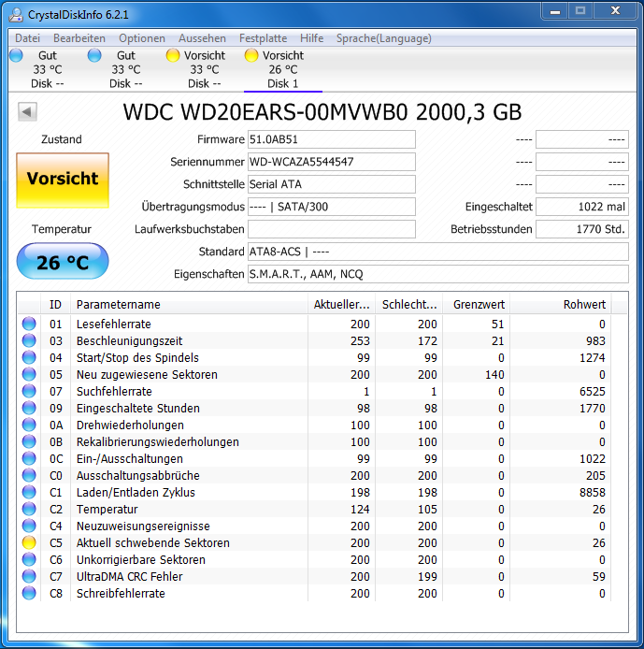Select the Vorsicht 26 °C Disk 1 tab
The image size is (644, 649).
pyautogui.click(x=283, y=69)
